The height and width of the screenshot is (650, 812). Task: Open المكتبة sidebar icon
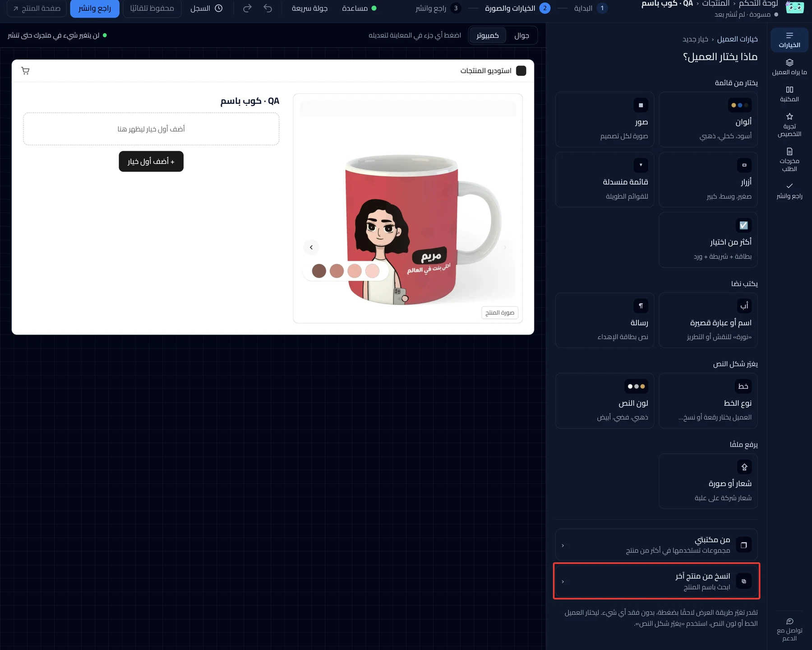(x=789, y=94)
